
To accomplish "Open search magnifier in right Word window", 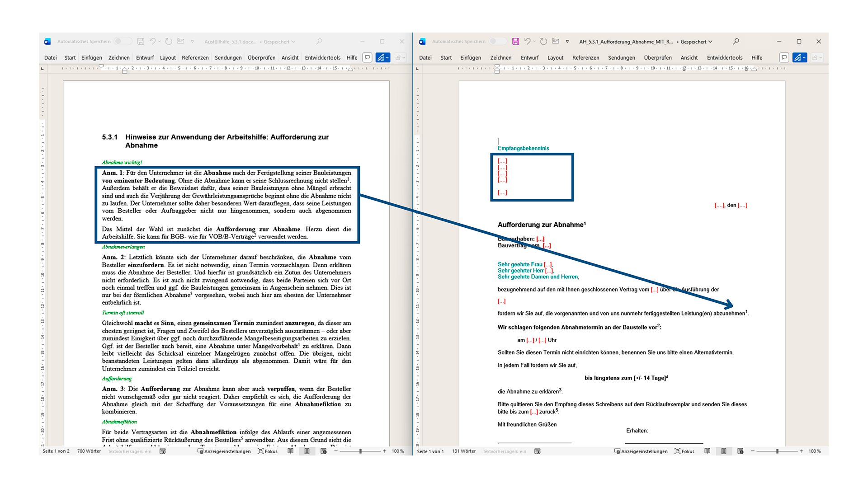I will (736, 42).
